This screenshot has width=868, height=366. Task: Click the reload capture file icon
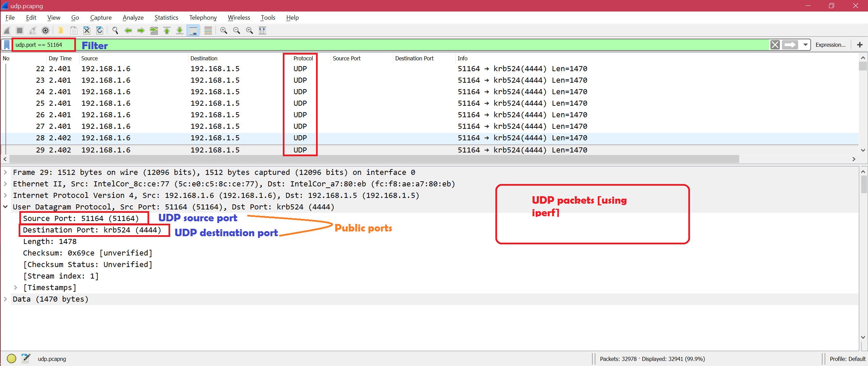[x=100, y=30]
